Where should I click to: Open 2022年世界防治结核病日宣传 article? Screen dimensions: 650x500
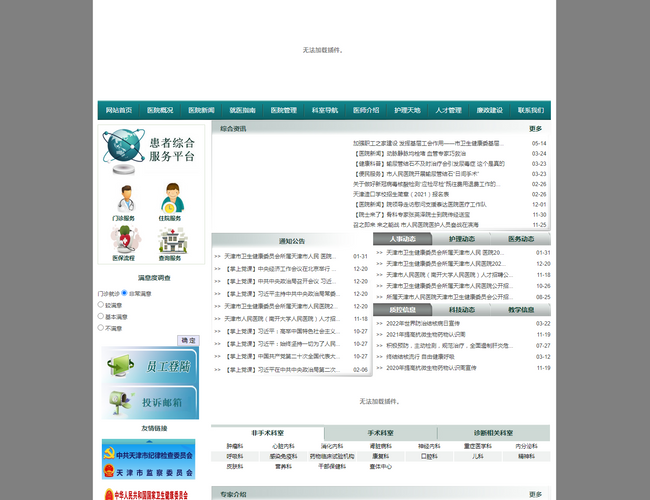(425, 324)
